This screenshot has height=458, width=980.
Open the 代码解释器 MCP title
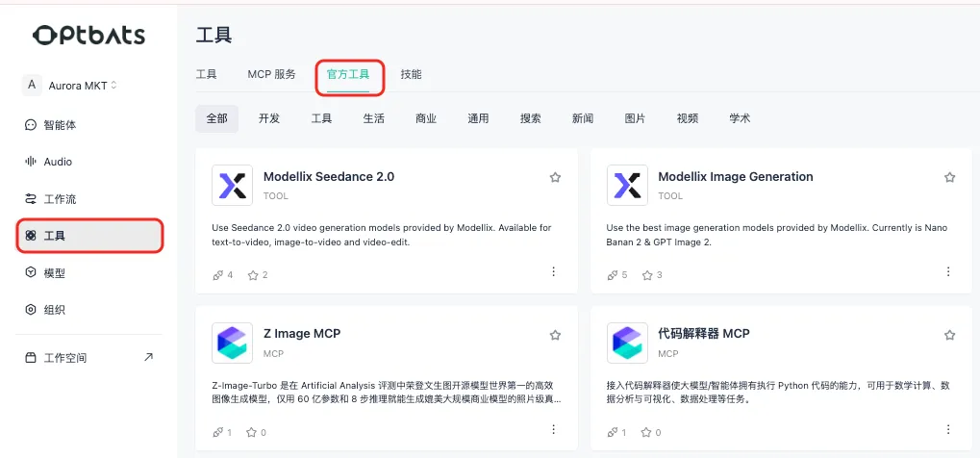point(704,334)
